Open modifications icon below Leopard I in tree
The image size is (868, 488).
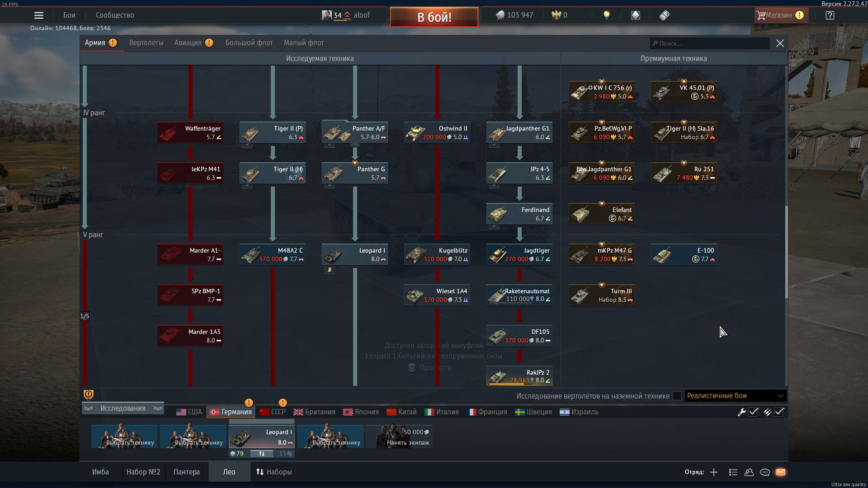pos(330,270)
